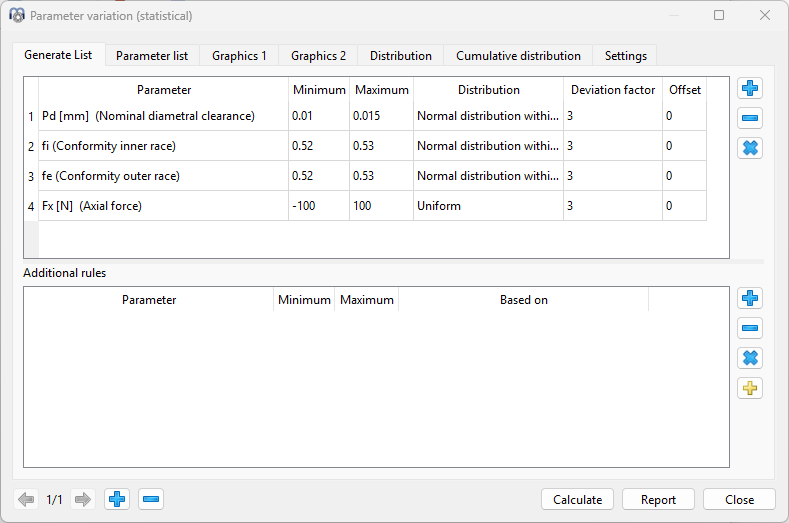
Task: Open the Settings tab
Action: [x=625, y=56]
